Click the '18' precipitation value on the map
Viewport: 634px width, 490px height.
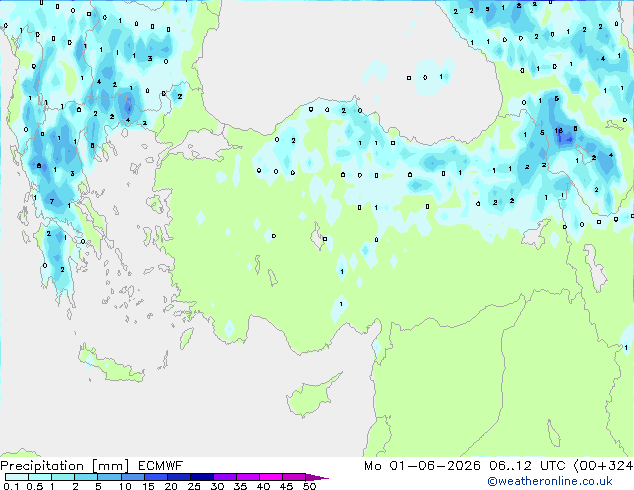[x=559, y=131]
